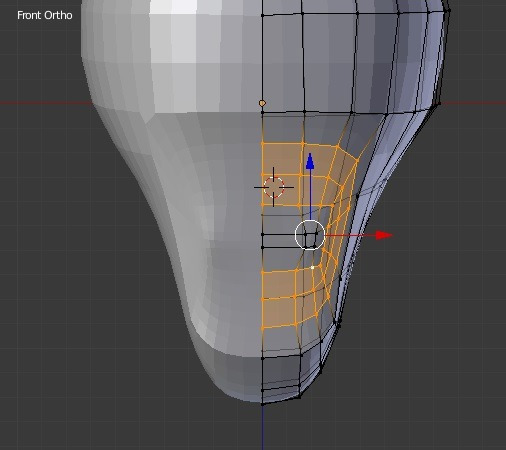This screenshot has height=450, width=506.
Task: Select the vertex just below the origin dot
Action: (x=262, y=113)
